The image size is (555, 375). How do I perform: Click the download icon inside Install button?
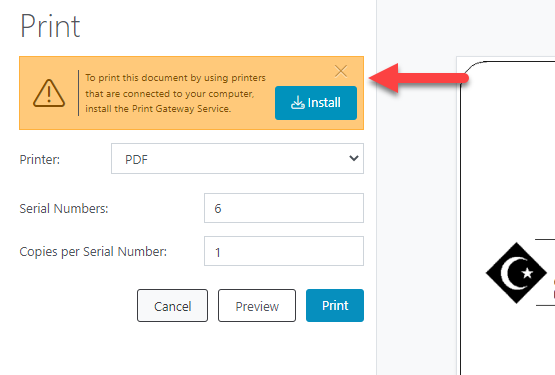[297, 102]
